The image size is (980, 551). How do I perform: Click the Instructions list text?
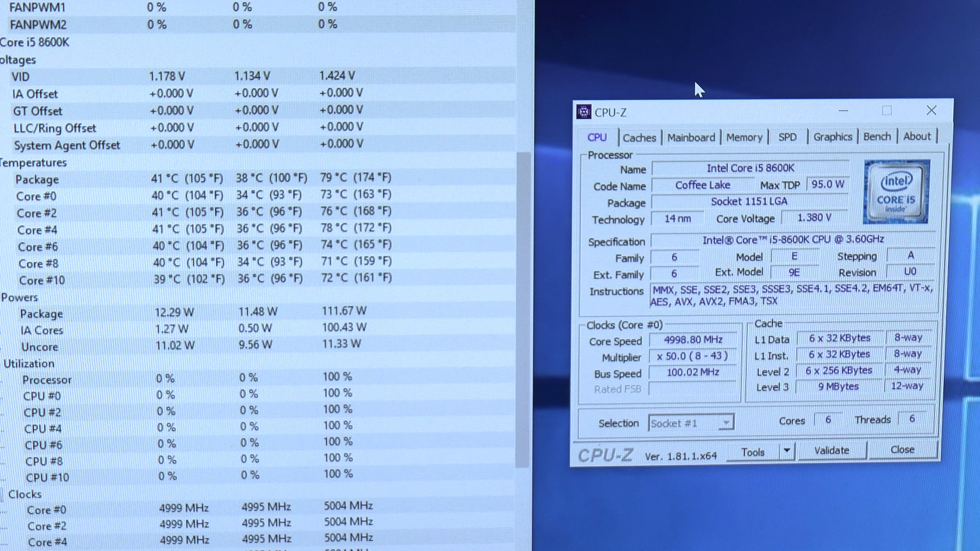tap(792, 295)
